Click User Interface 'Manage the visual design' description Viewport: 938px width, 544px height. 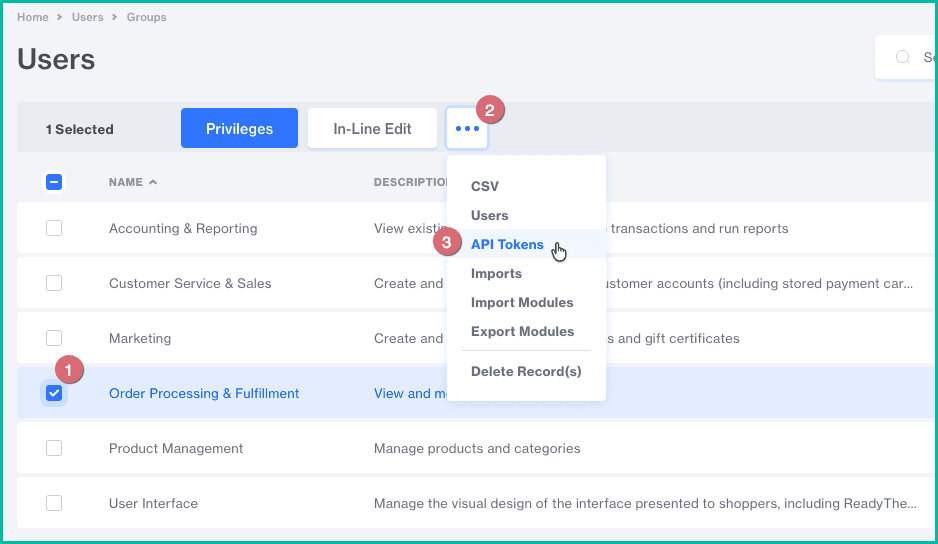pyautogui.click(x=645, y=503)
